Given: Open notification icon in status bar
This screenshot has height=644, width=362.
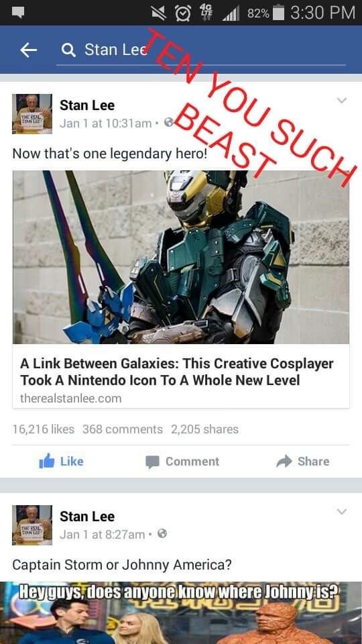Looking at the screenshot, I should tap(18, 12).
